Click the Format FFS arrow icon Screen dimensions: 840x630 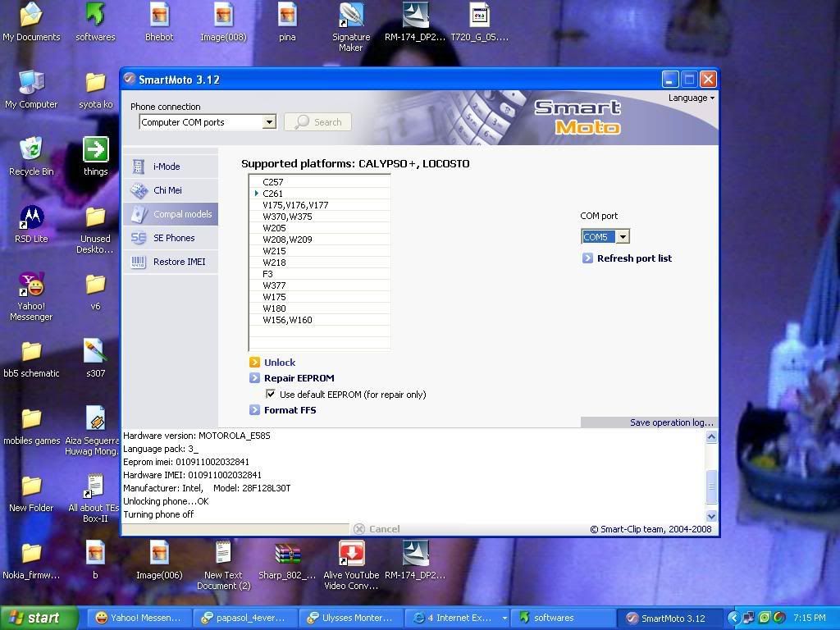[255, 410]
